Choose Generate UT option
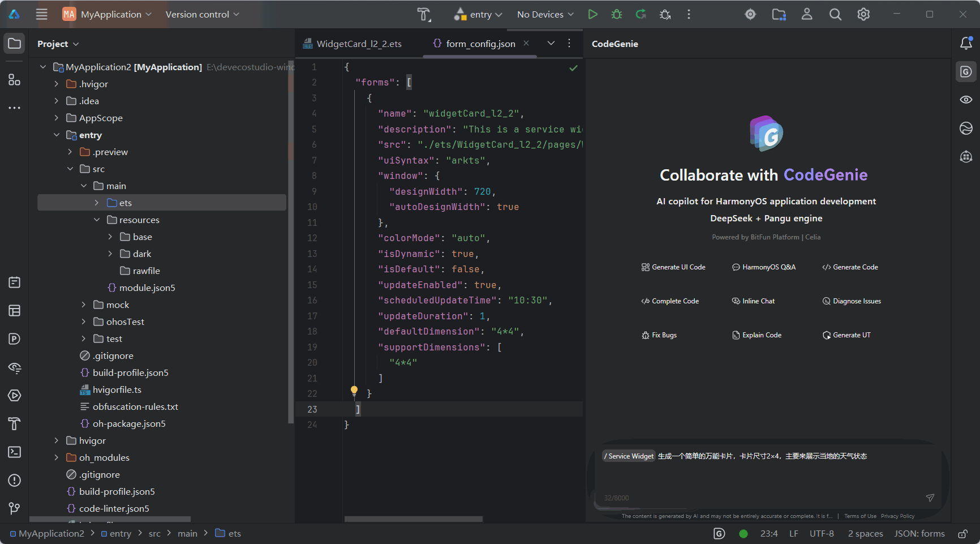This screenshot has height=544, width=980. [x=846, y=335]
